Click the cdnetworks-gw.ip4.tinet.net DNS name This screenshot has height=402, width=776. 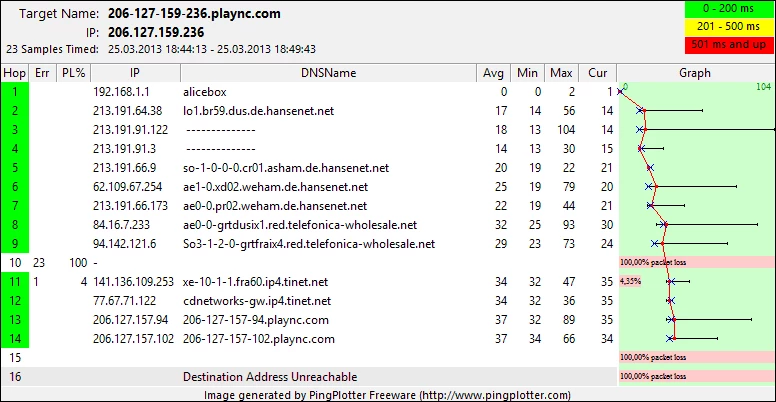256,300
